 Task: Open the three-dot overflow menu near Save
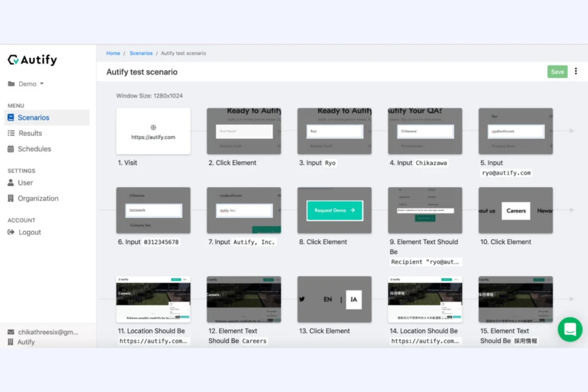click(x=576, y=71)
